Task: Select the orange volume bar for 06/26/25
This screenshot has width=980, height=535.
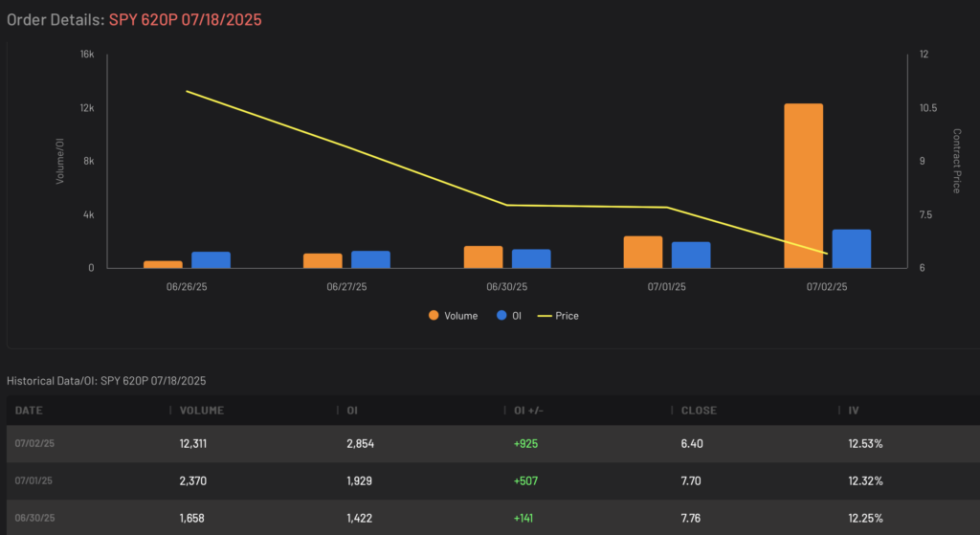Action: click(x=163, y=264)
